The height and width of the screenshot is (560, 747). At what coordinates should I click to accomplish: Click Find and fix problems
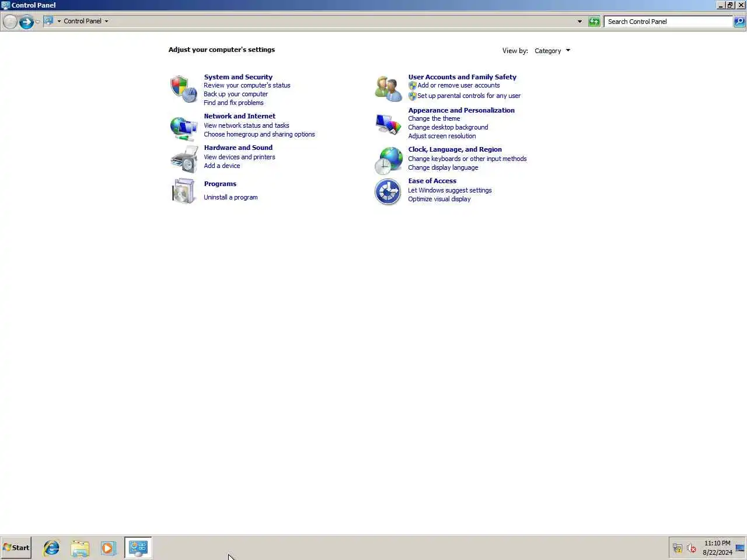point(233,103)
